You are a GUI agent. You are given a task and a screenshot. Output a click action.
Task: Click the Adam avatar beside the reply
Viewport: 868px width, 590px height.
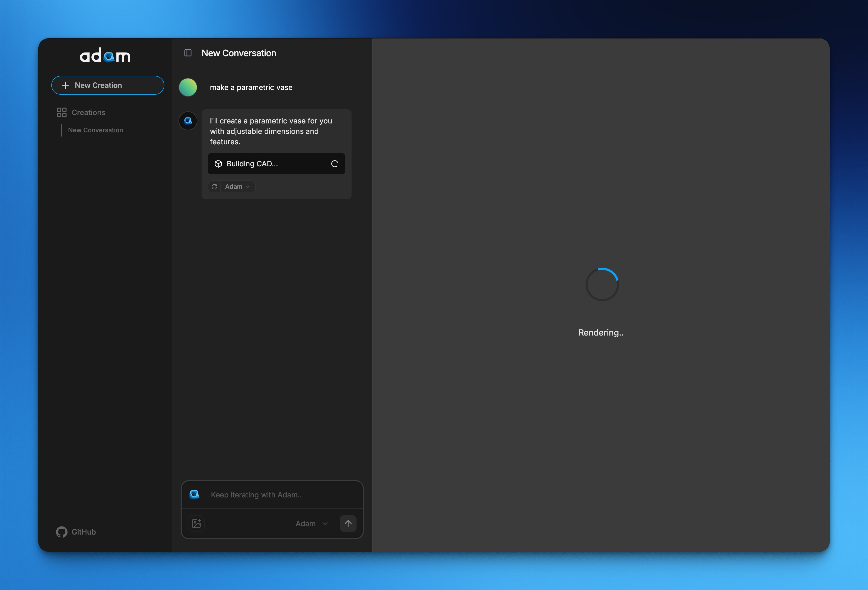[x=188, y=121]
